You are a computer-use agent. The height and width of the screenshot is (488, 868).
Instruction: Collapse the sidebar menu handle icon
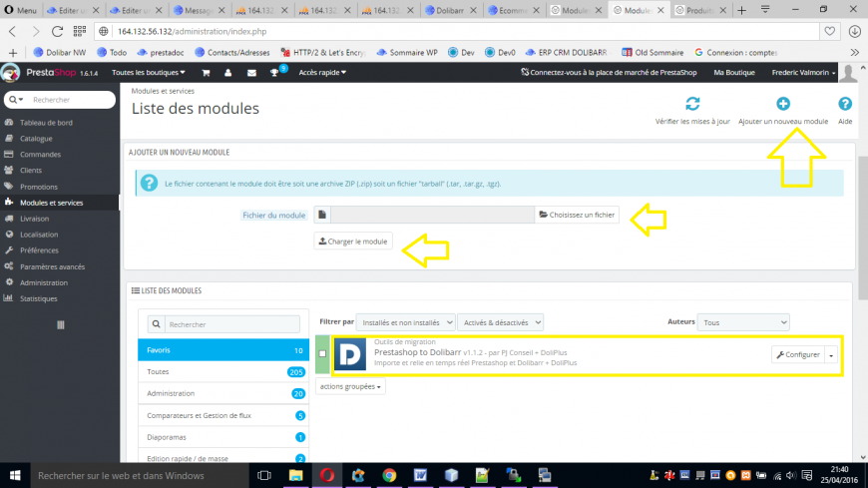[60, 325]
